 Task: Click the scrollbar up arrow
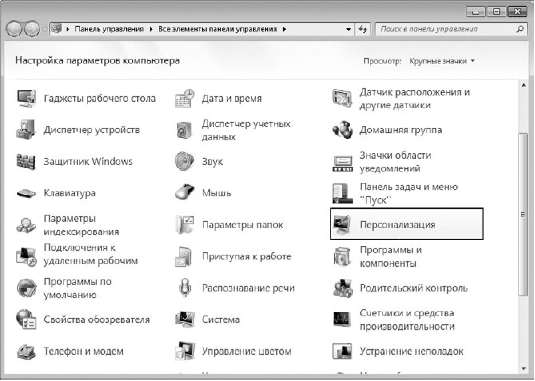pyautogui.click(x=524, y=86)
